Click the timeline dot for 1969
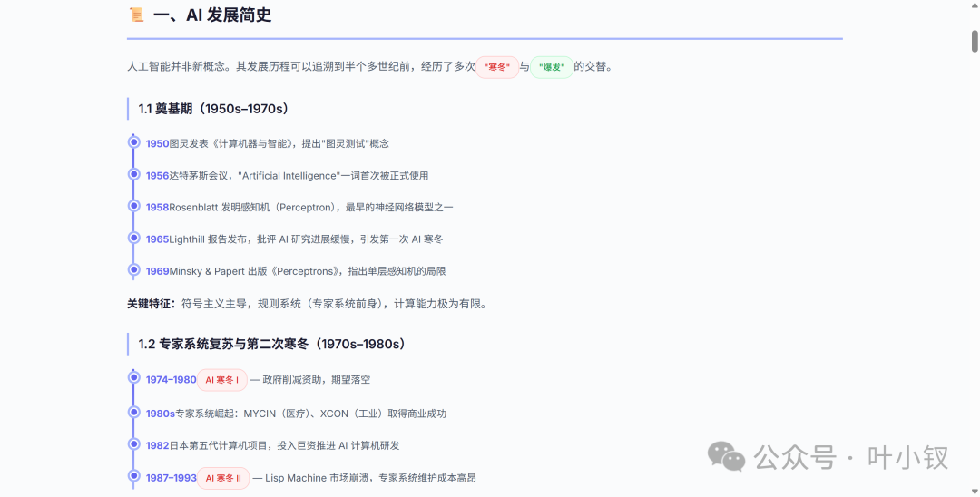Image resolution: width=980 pixels, height=497 pixels. click(x=133, y=269)
